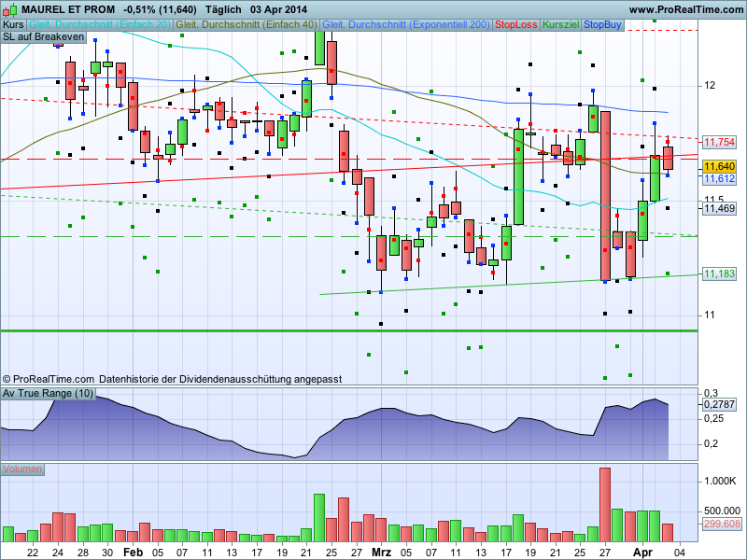This screenshot has height=560, width=747.
Task: Click the 11,469 price tag
Action: click(719, 208)
